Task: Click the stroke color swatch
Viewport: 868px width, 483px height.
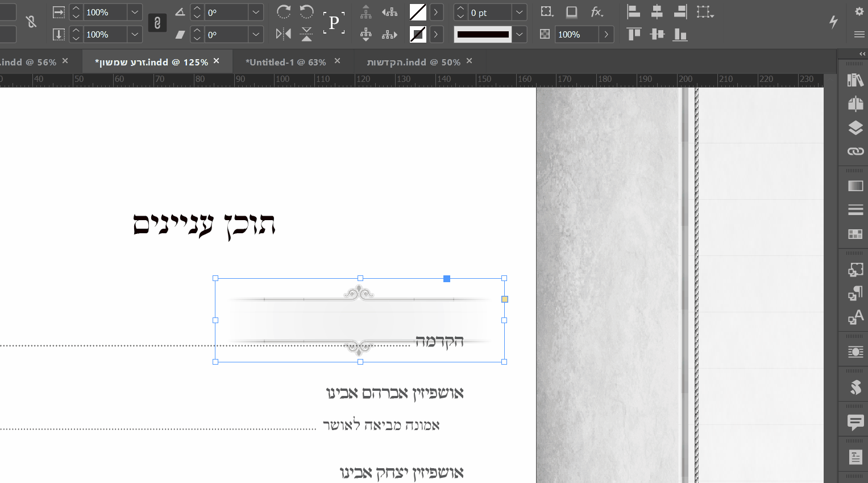Action: 418,34
